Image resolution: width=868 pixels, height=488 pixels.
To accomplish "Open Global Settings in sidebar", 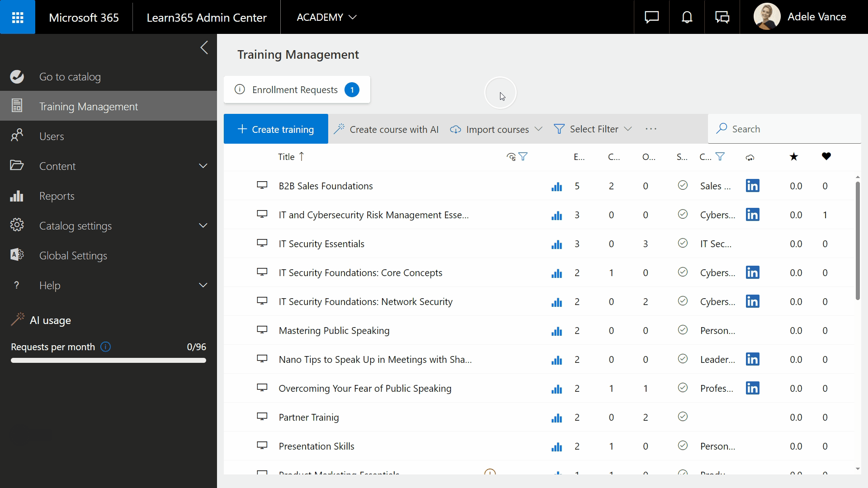I will coord(108,255).
